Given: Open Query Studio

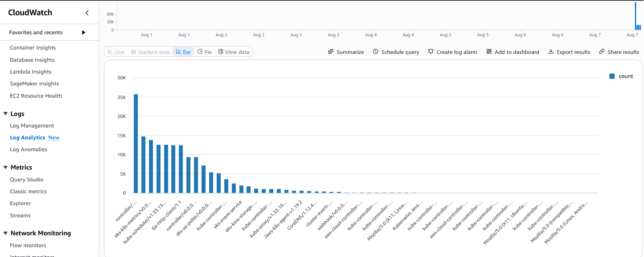Looking at the screenshot, I should coord(27,180).
